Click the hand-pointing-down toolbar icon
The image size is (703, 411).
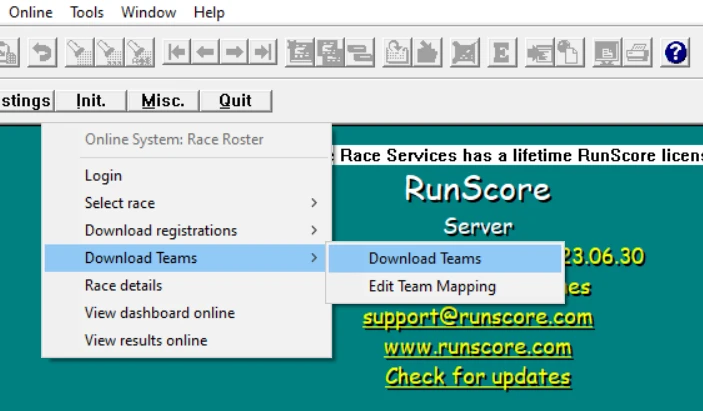click(427, 53)
